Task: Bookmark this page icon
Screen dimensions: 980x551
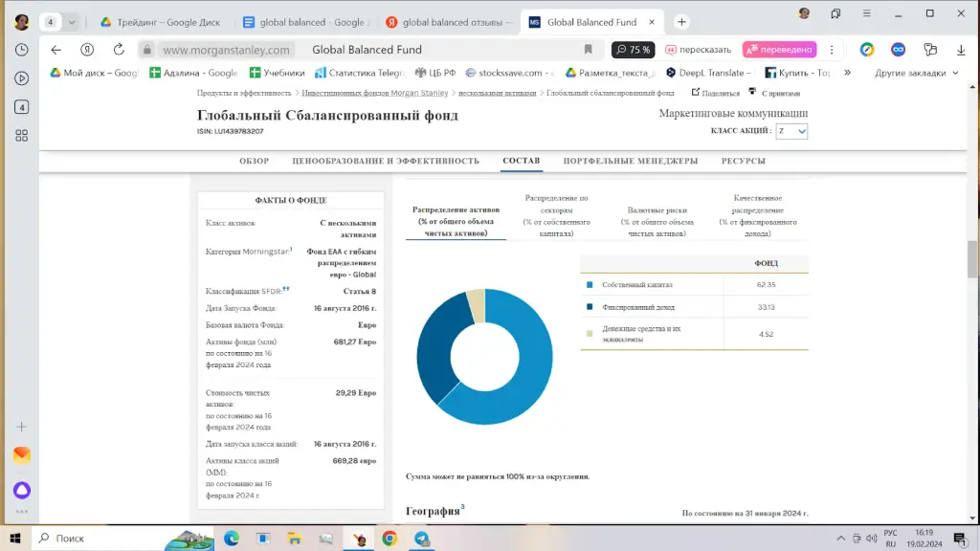Action: tap(589, 50)
